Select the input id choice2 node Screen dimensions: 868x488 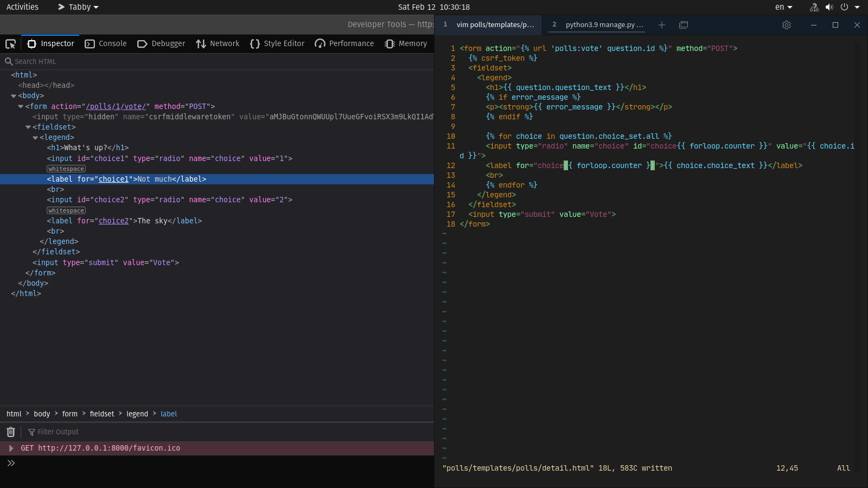(170, 200)
